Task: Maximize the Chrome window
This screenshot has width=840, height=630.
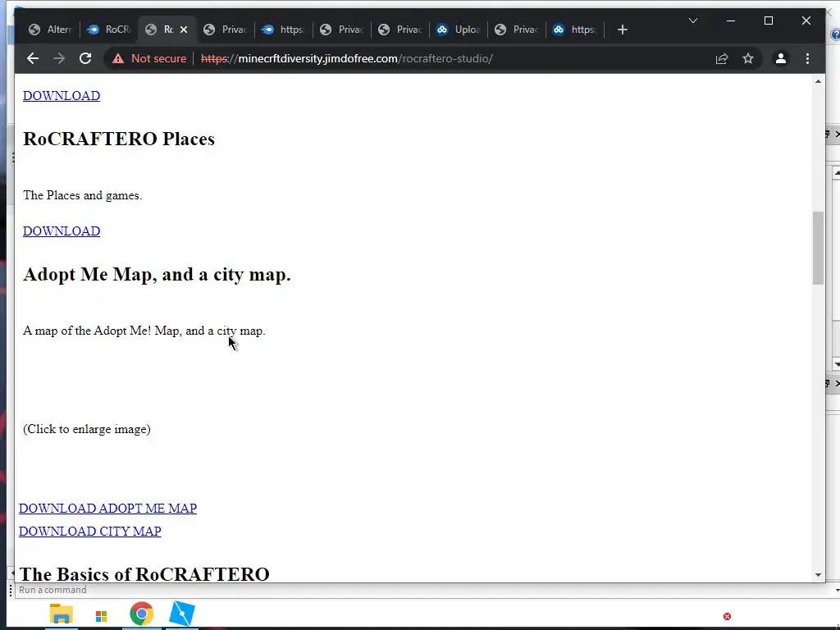Action: point(768,21)
